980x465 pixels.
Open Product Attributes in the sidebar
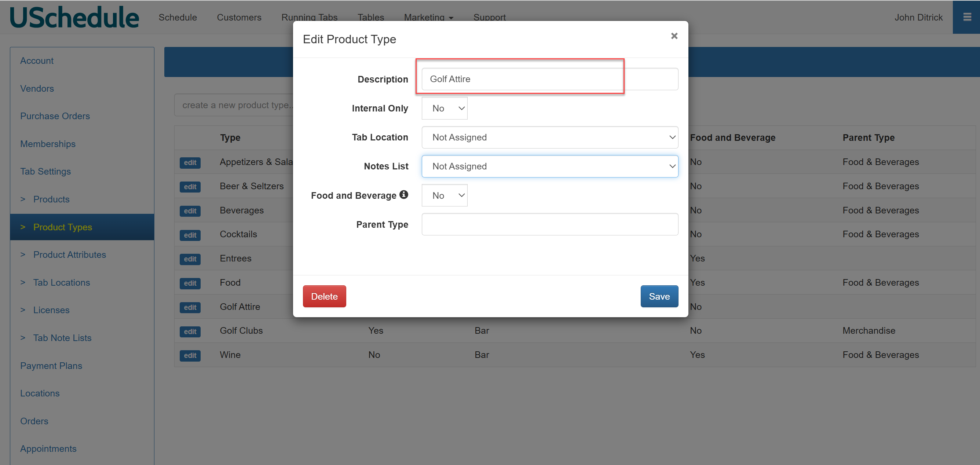(69, 254)
